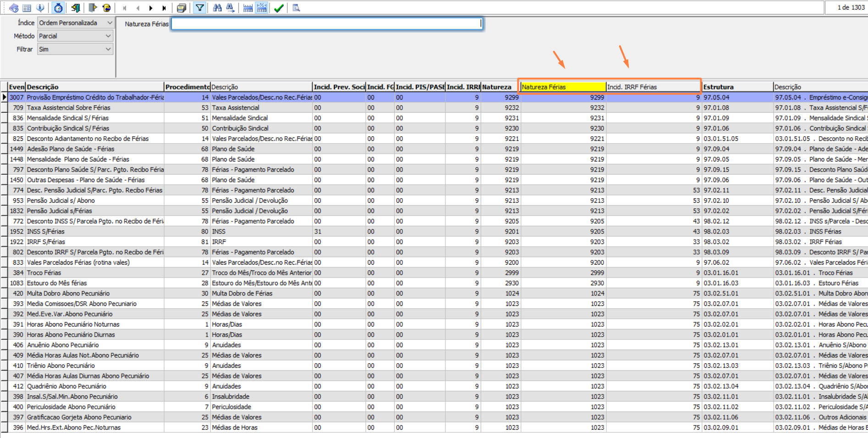The image size is (868, 438).
Task: Click the blue information balloon icon
Action: (x=40, y=8)
